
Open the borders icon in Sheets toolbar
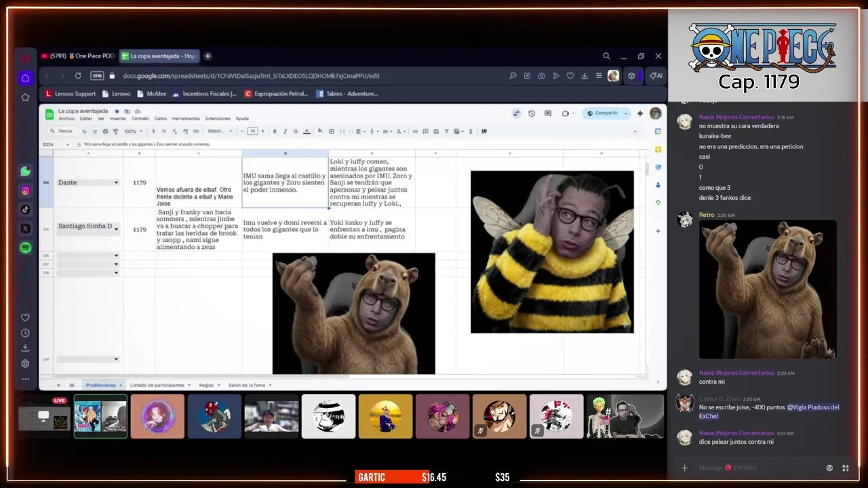tap(332, 131)
